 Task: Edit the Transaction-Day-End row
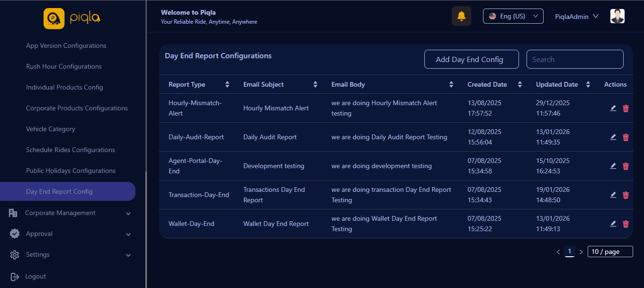613,195
